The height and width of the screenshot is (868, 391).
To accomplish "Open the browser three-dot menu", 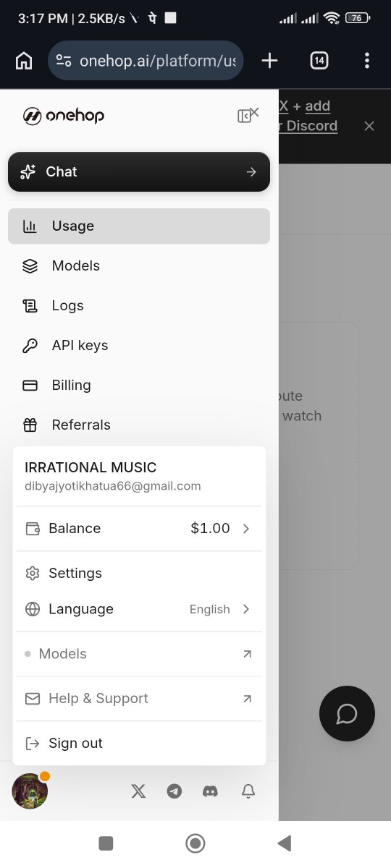I will click(367, 61).
